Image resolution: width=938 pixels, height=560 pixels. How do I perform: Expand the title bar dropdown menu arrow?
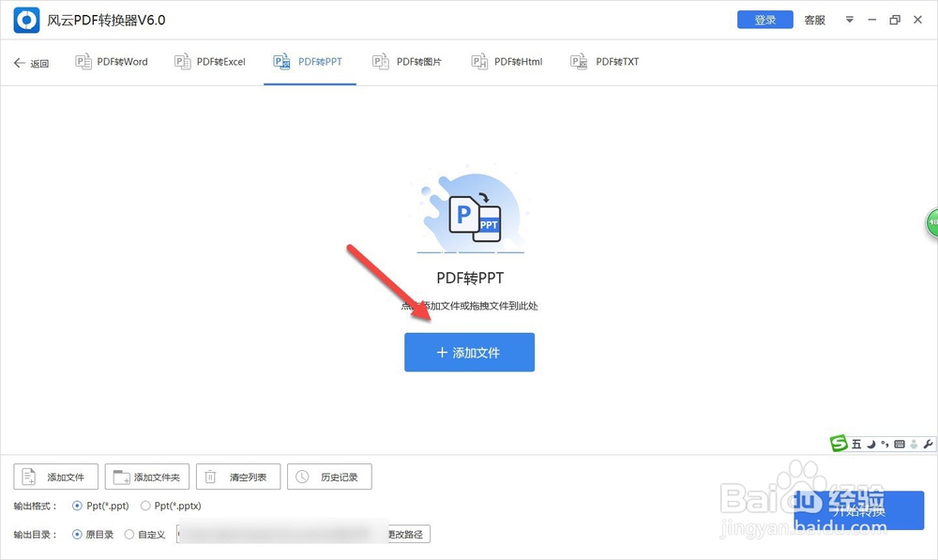tap(850, 20)
